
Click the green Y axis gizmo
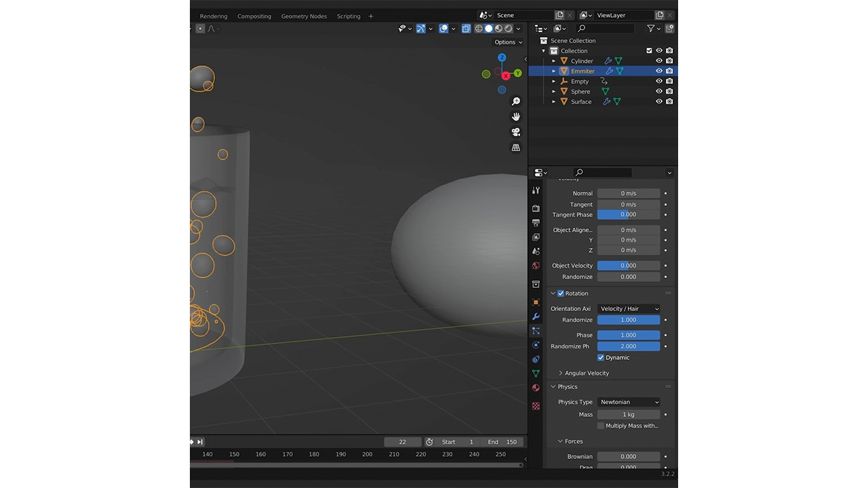518,73
